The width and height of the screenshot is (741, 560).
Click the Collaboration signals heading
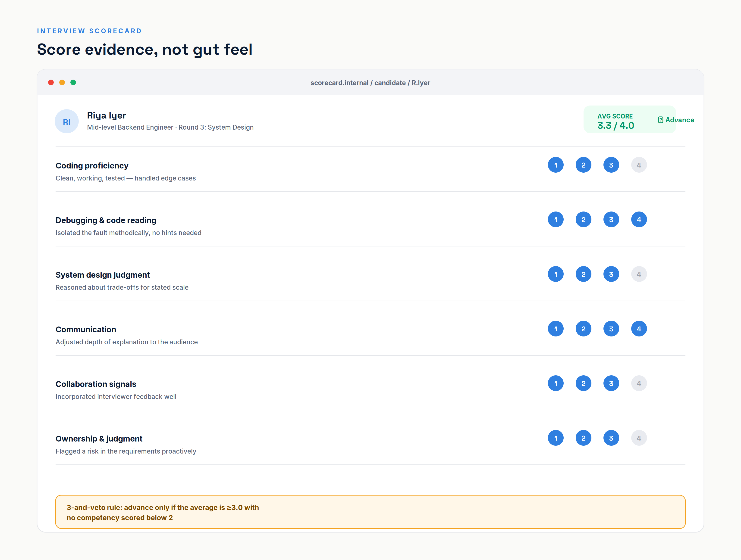tap(96, 384)
